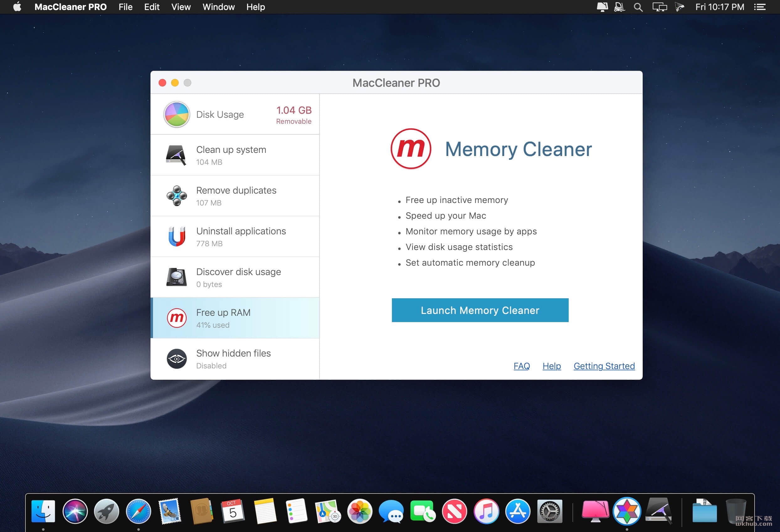Select Discover disk usage section
Screen dimensions: 780x532
click(235, 277)
